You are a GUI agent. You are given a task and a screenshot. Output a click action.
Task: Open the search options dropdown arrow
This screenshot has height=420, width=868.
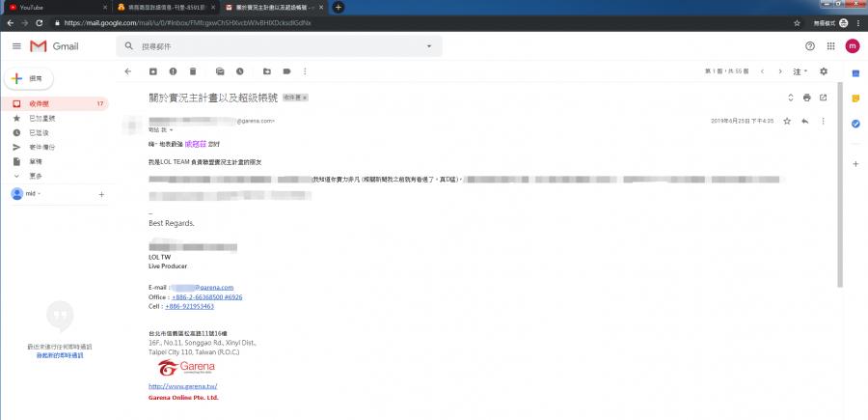[428, 46]
